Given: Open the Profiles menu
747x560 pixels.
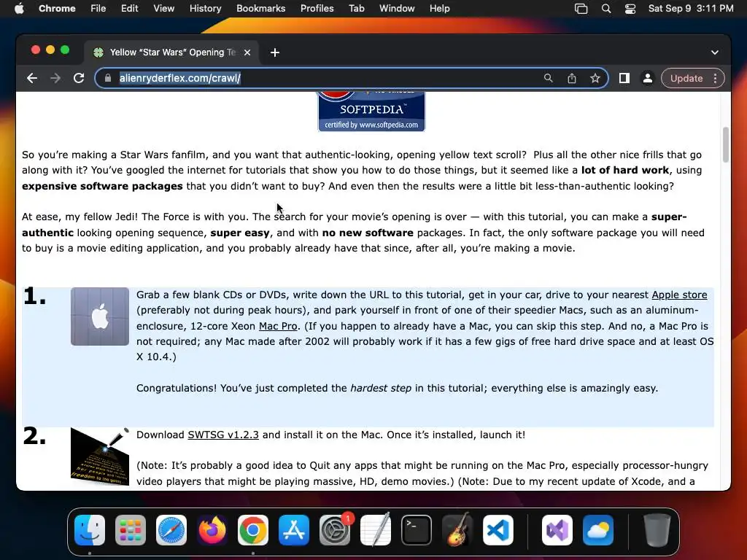Looking at the screenshot, I should tap(317, 9).
